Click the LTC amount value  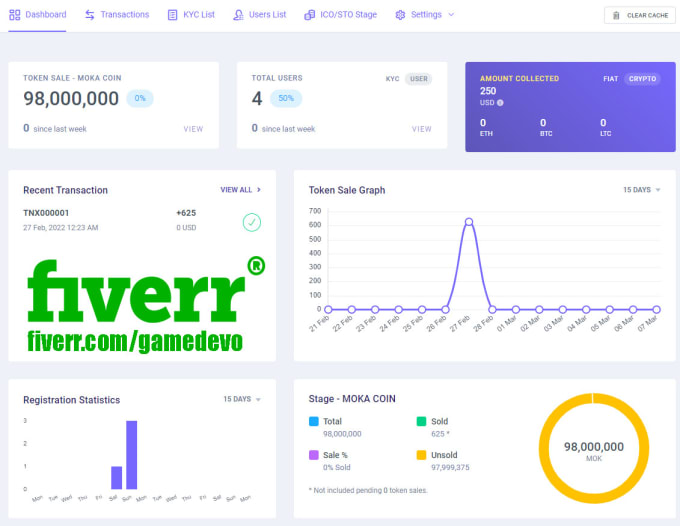603,123
